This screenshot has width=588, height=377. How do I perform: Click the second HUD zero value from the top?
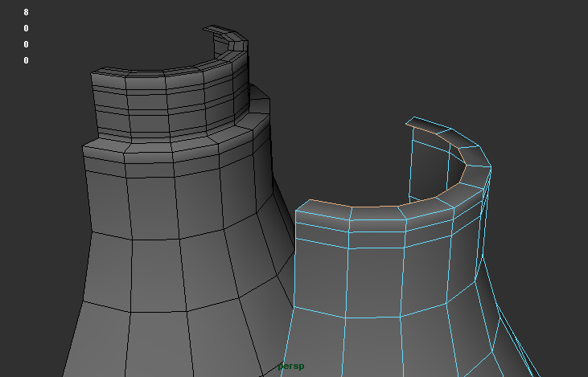point(26,44)
